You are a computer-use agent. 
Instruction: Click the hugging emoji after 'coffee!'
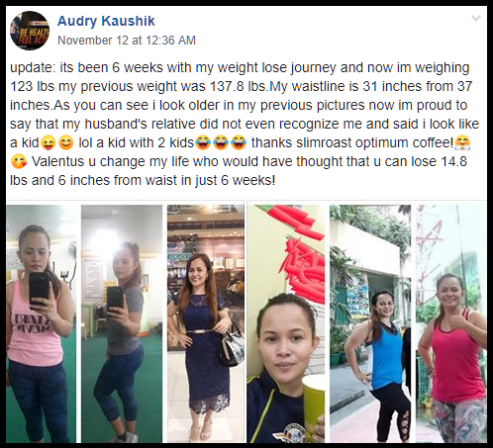point(462,143)
